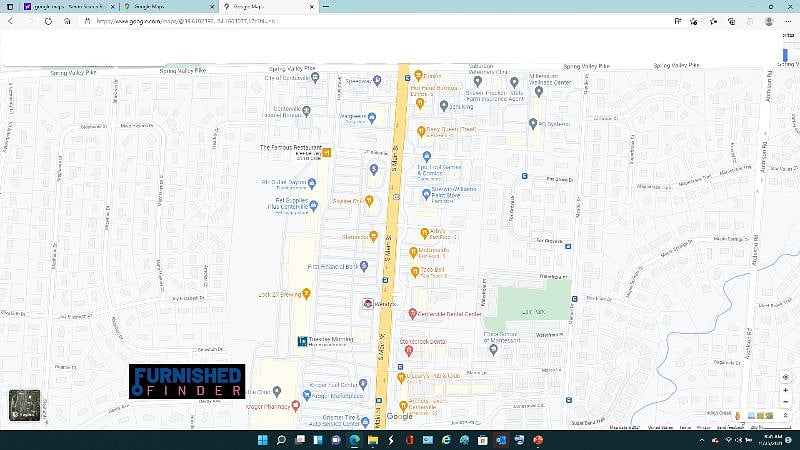
Task: Open File Explorer from the taskbar
Action: (x=373, y=440)
